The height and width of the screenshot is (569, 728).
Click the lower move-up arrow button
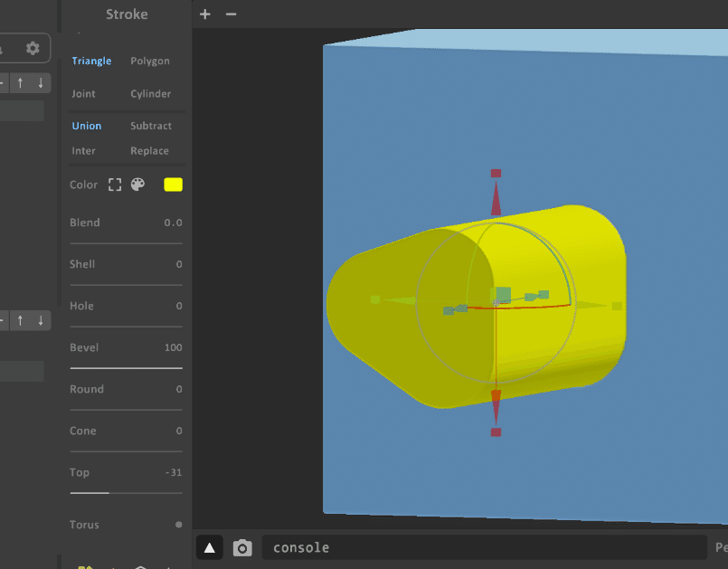[20, 320]
